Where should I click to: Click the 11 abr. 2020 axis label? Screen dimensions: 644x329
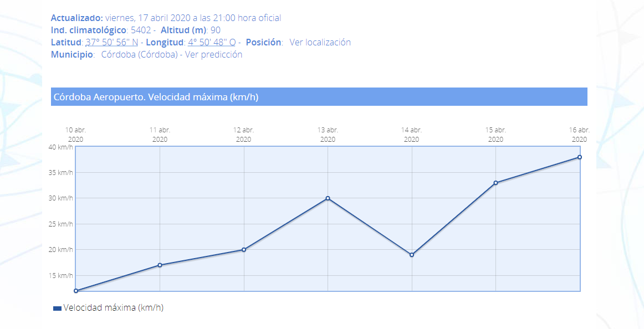coord(160,135)
